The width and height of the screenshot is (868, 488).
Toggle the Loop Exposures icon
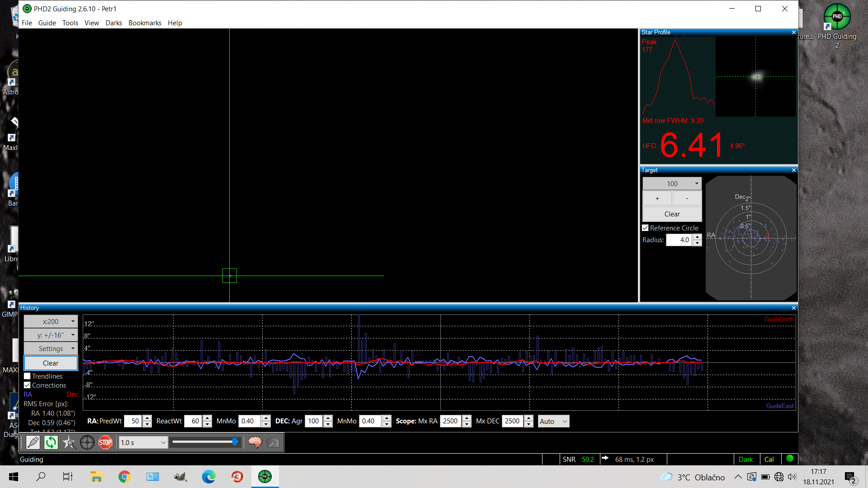(x=51, y=442)
